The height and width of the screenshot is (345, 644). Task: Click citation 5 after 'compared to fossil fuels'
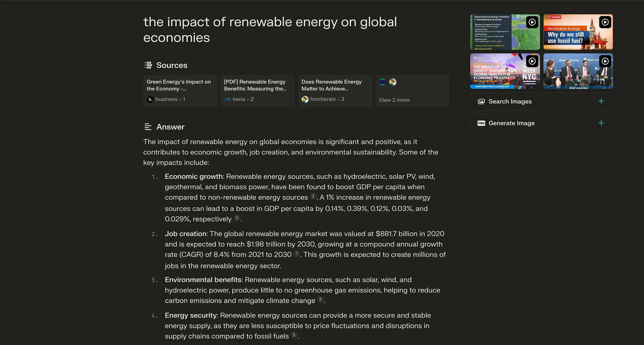294,335
